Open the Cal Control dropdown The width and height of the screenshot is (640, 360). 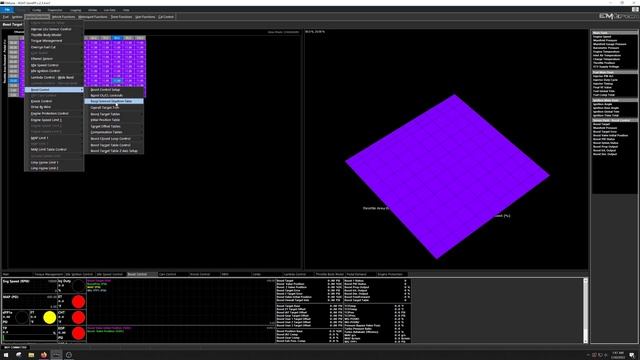click(x=166, y=17)
